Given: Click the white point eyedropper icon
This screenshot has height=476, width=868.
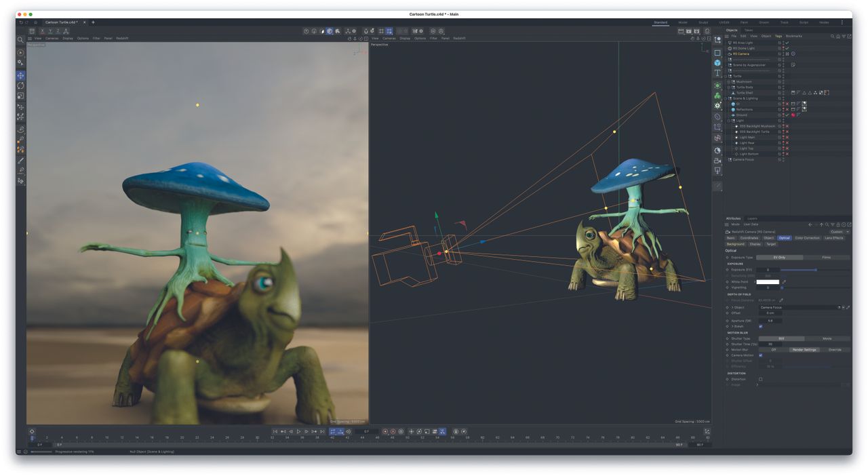Looking at the screenshot, I should (x=785, y=281).
